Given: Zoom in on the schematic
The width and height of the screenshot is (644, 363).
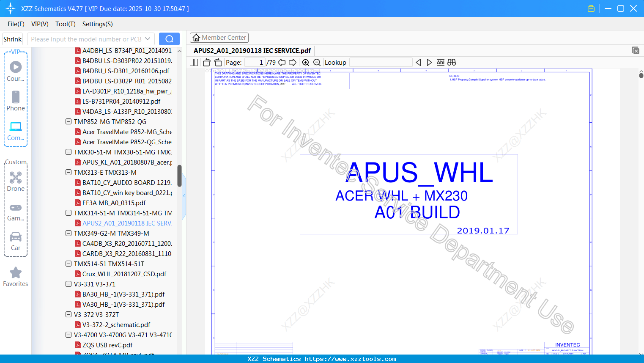Looking at the screenshot, I should point(306,63).
